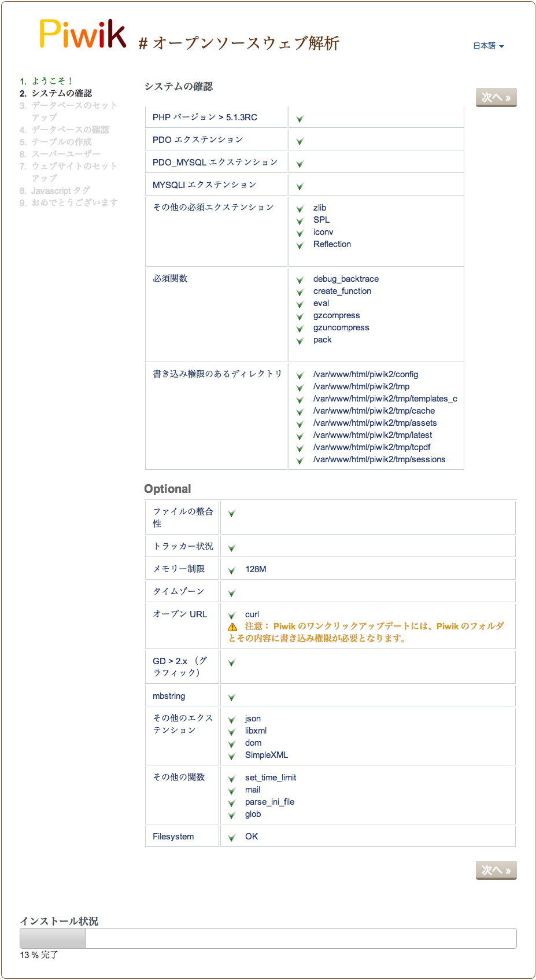Viewport: 536px width, 980px height.
Task: Open the 日本語 language dropdown
Action: pos(489,46)
